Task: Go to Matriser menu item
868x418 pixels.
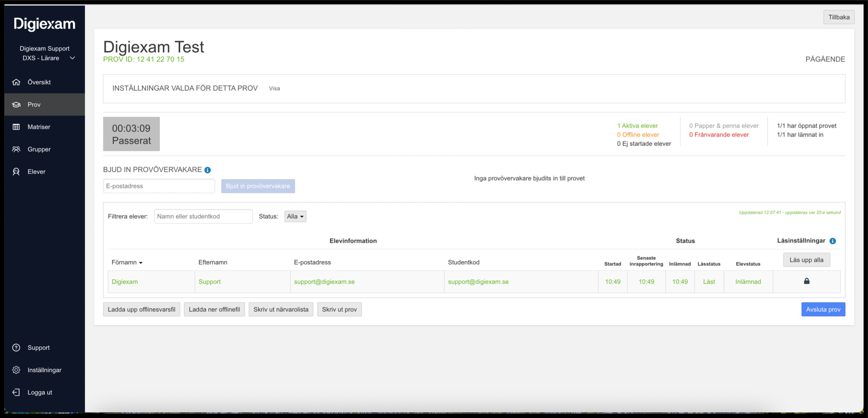Action: pos(44,127)
